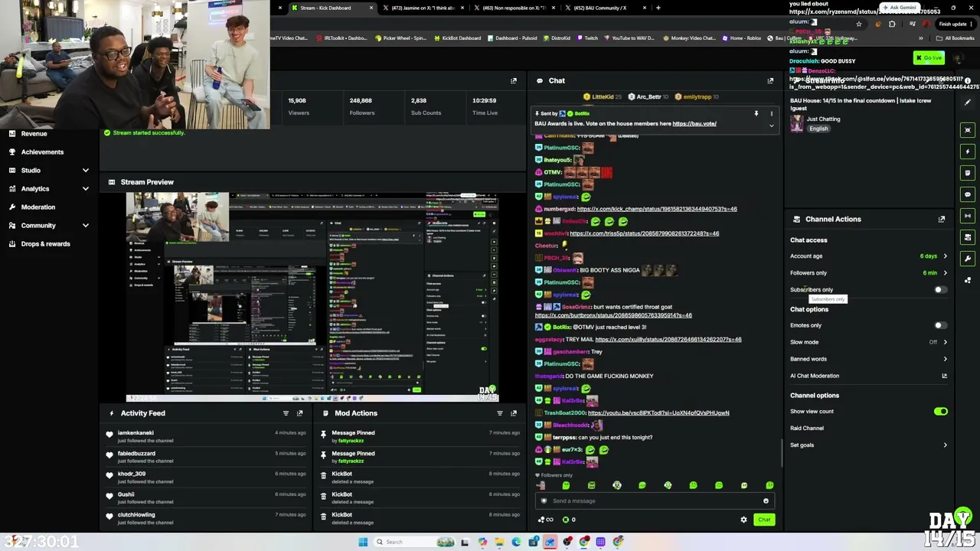The image size is (980, 551).
Task: Click the lightning bolt sidebar icon
Action: coord(968,152)
